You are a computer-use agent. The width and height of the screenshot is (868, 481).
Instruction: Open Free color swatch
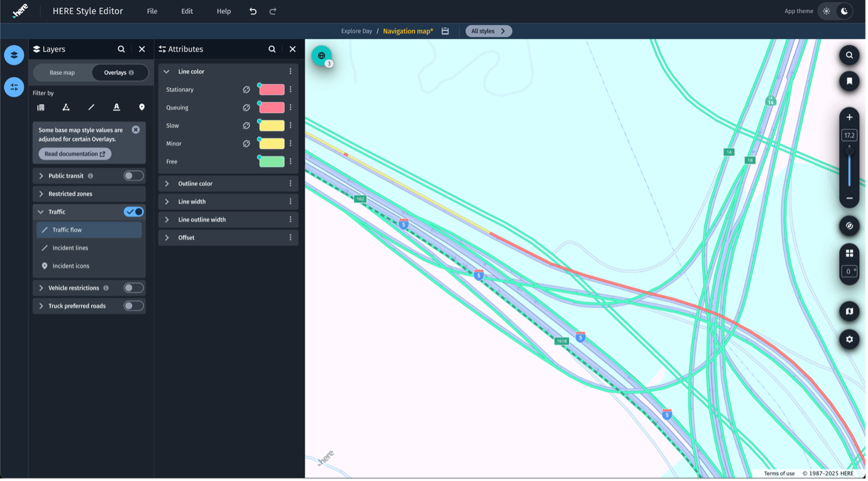[x=272, y=162]
